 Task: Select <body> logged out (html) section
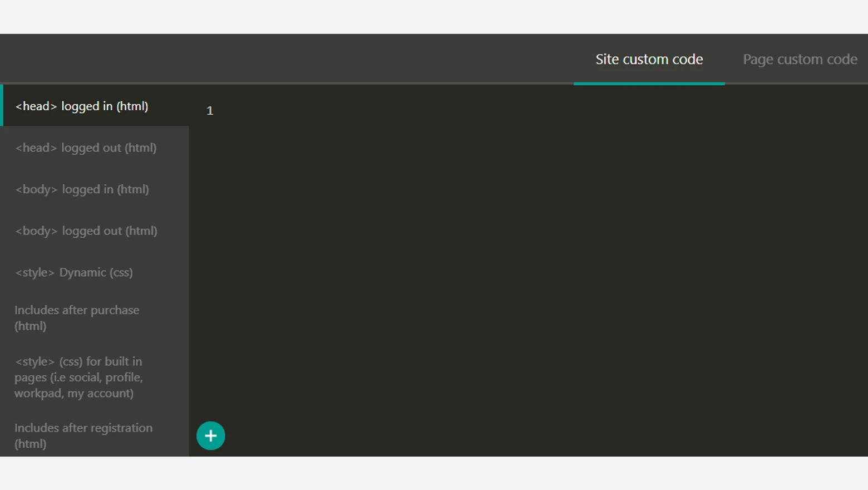pos(95,231)
